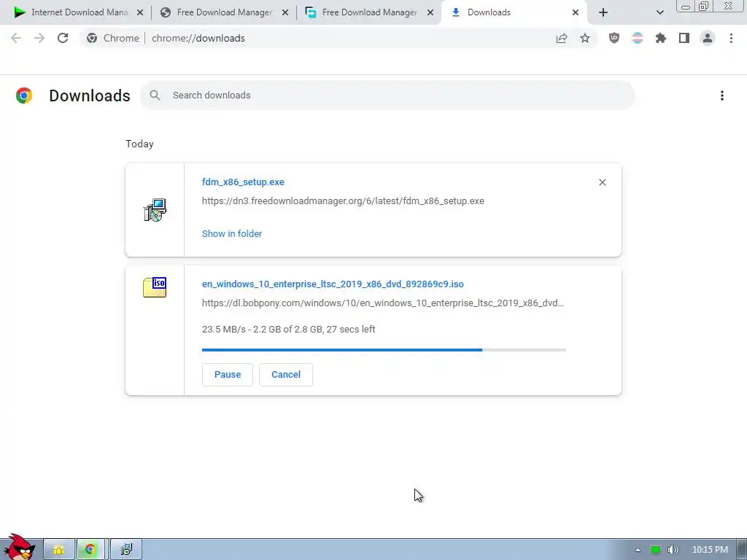Click the fdm_x86_setup.exe installer file icon
Viewport: 747px width, 560px height.
click(x=155, y=210)
